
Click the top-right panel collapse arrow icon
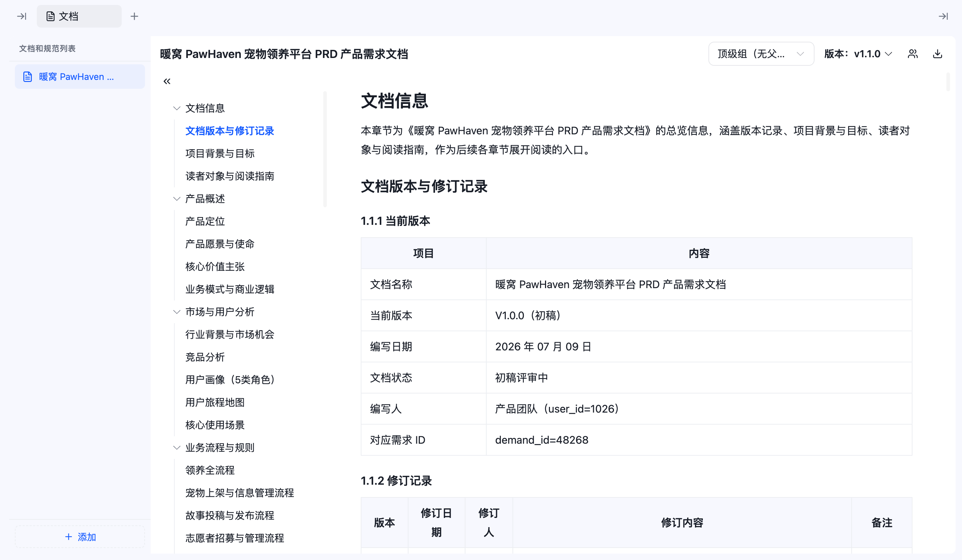point(943,16)
